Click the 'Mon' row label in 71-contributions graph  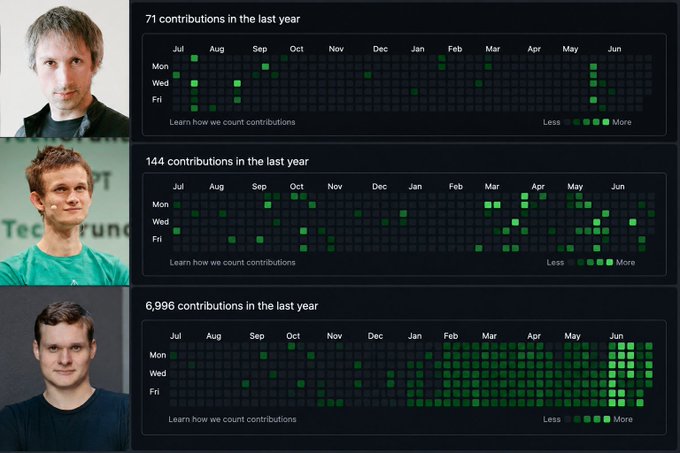(160, 66)
